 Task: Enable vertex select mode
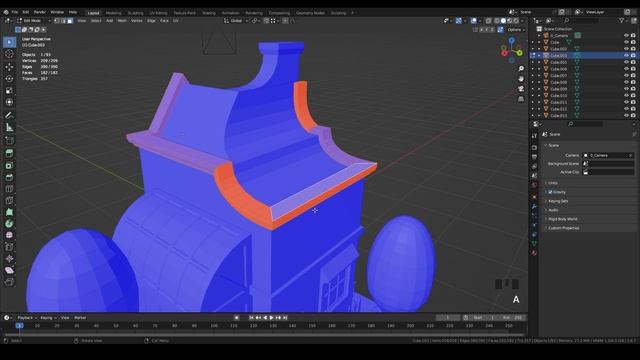point(57,21)
